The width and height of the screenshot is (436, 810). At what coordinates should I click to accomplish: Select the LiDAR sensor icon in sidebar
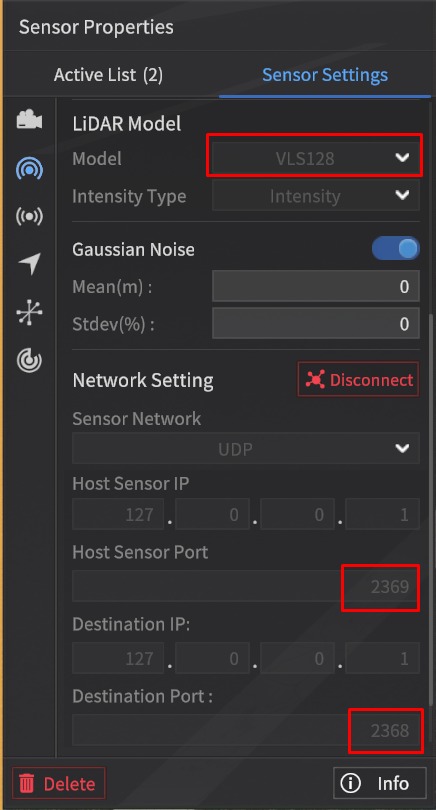[x=29, y=168]
